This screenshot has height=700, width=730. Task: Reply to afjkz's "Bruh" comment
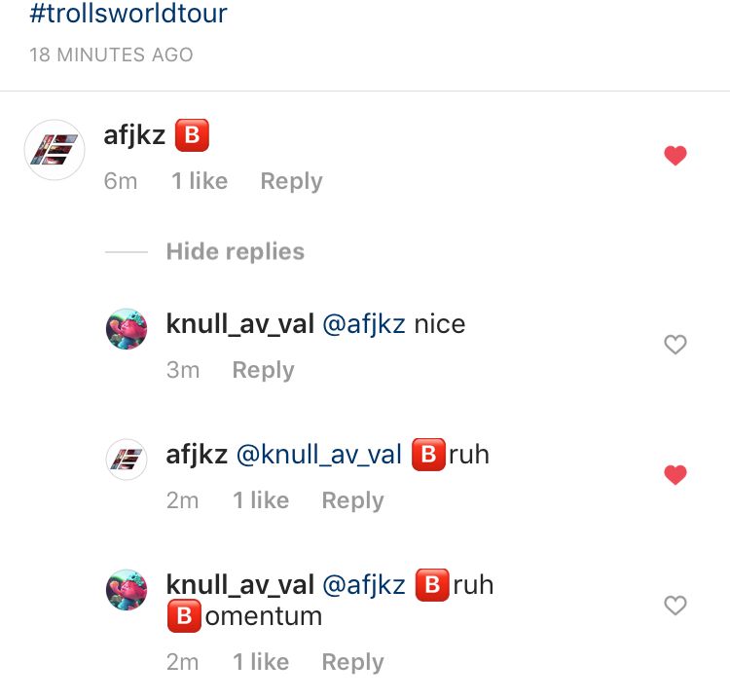coord(353,500)
